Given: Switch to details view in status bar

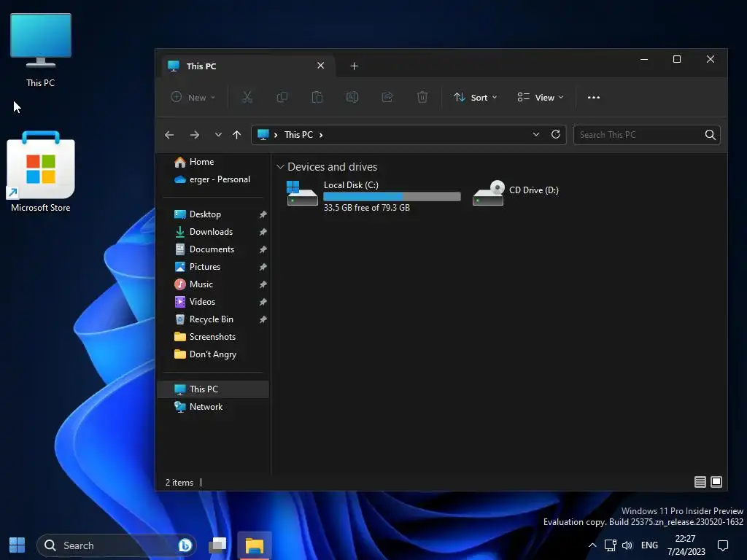Looking at the screenshot, I should click(700, 482).
